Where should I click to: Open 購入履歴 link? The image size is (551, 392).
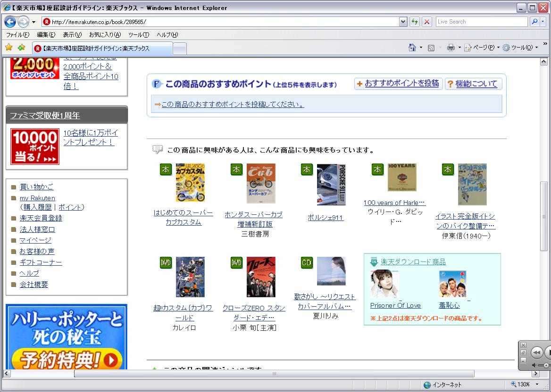point(37,207)
